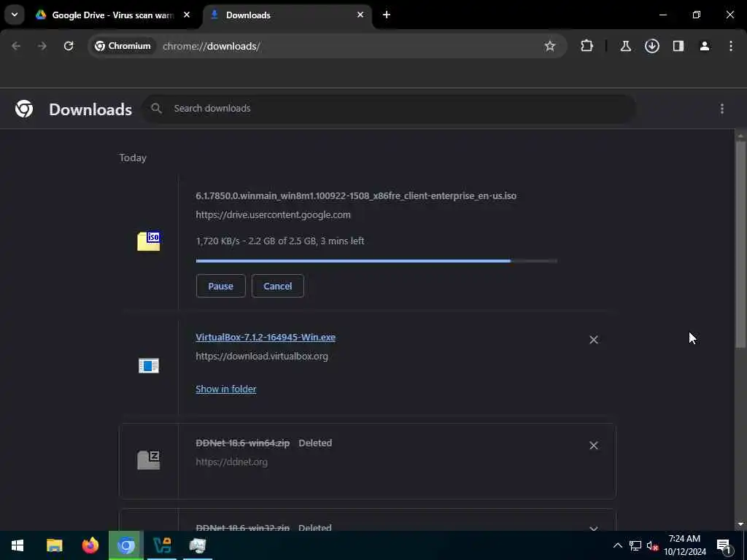The height and width of the screenshot is (560, 747).
Task: Open the 7:24 AM clock calendar
Action: [684, 545]
